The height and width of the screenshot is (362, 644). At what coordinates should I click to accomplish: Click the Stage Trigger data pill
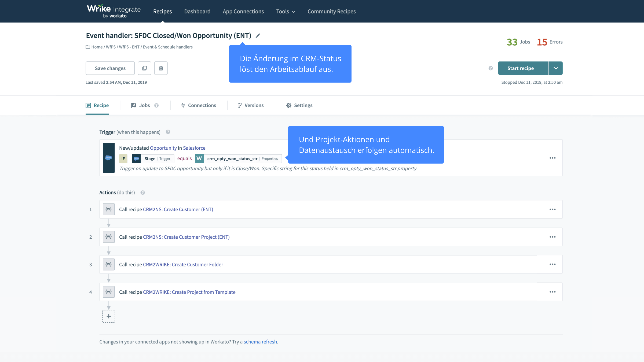click(153, 158)
